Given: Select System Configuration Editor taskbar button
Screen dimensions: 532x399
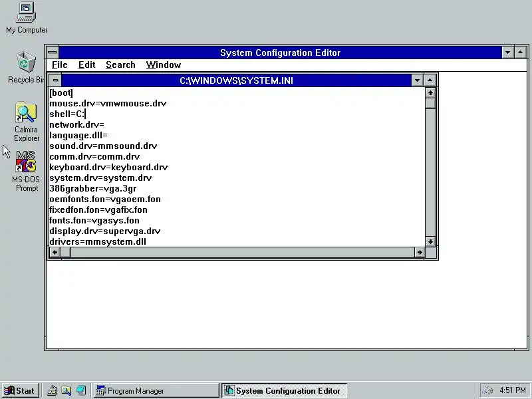Looking at the screenshot, I should (285, 391).
